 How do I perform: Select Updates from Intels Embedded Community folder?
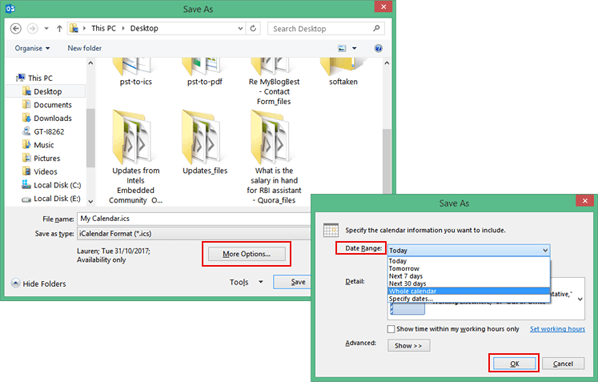click(x=136, y=157)
